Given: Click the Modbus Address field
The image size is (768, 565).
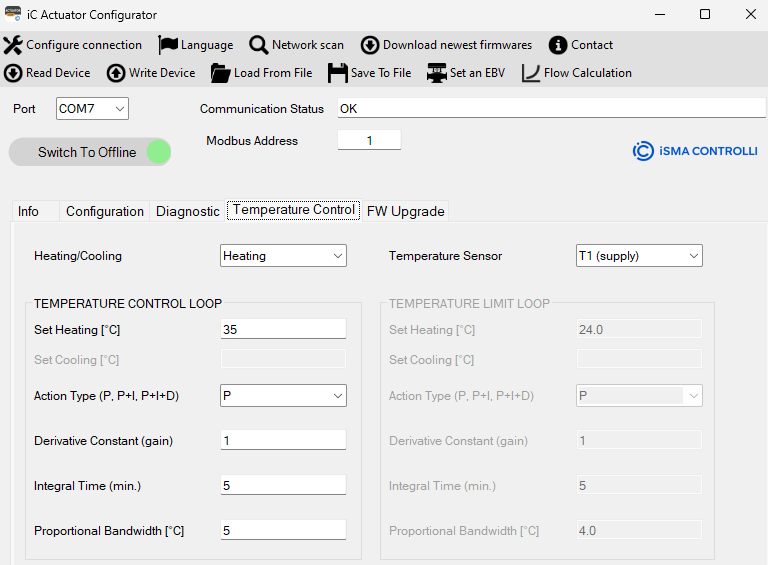Looking at the screenshot, I should point(369,141).
